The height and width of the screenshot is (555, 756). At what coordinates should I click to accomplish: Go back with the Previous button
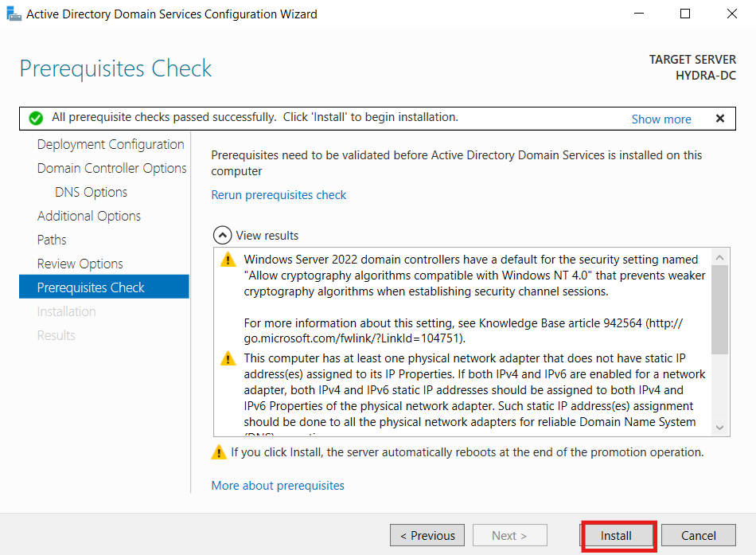click(427, 535)
